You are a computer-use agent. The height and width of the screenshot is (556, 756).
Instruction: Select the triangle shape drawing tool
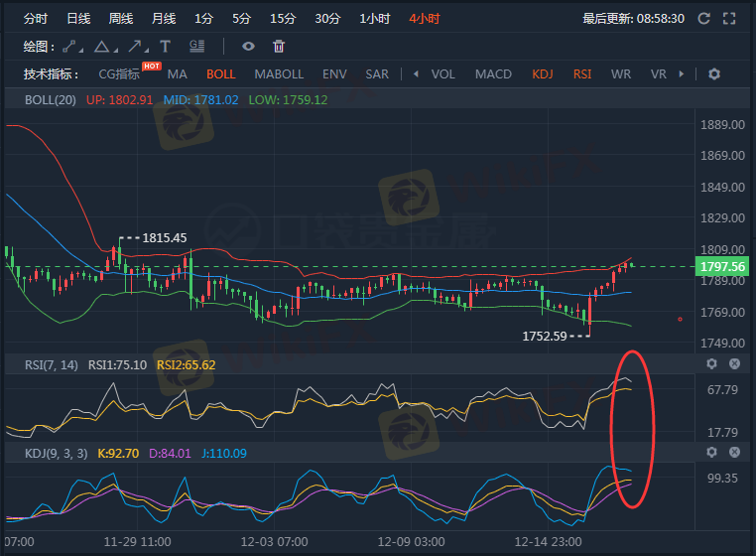tap(102, 46)
